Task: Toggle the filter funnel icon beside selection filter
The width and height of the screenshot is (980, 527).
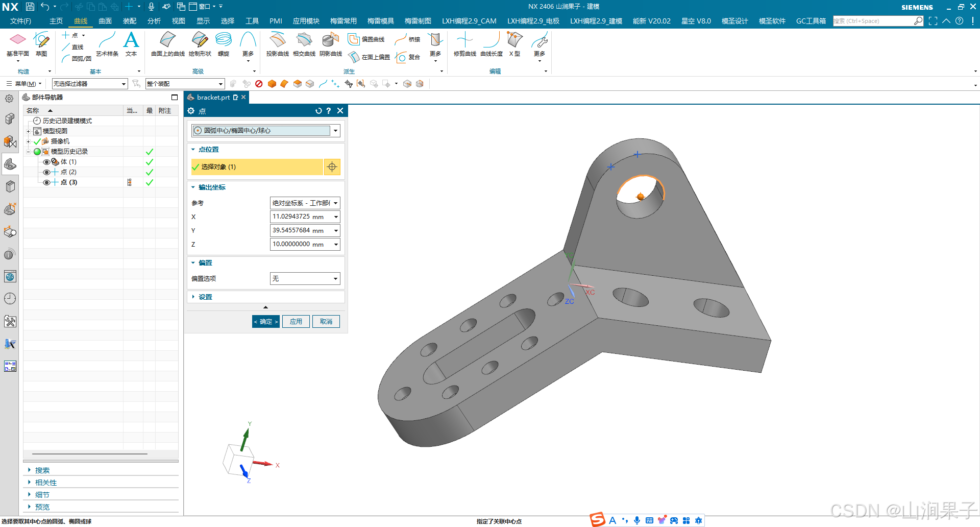Action: [136, 83]
